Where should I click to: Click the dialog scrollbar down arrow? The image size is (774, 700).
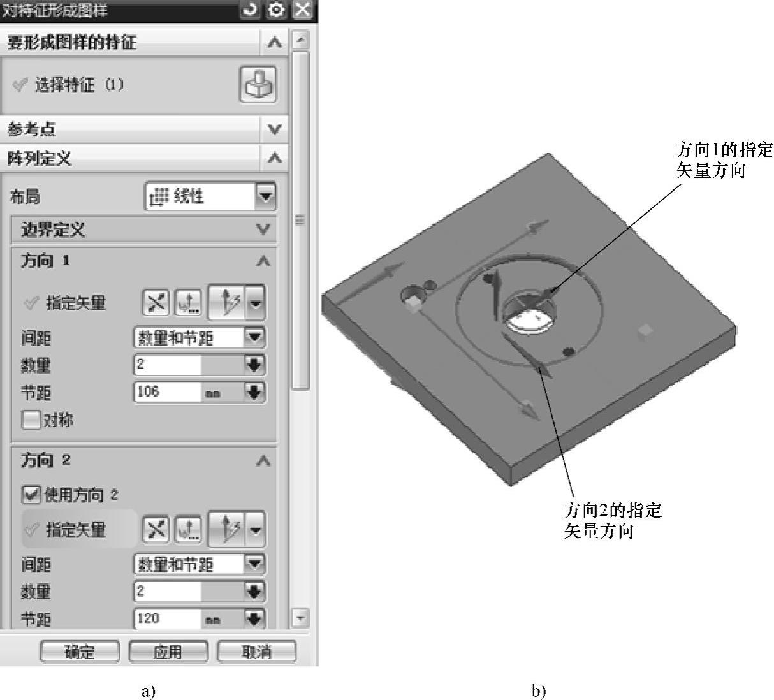click(300, 617)
